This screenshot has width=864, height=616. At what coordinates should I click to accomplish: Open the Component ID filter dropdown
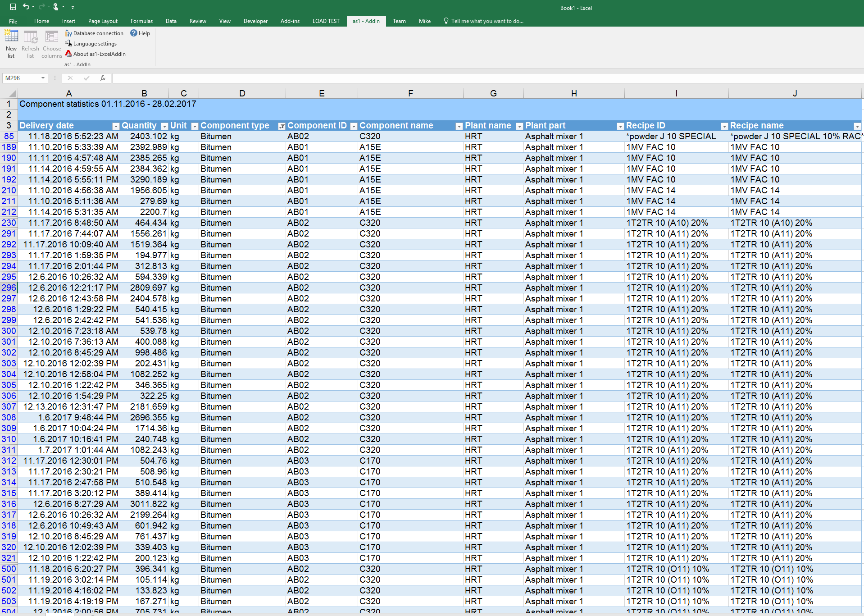[x=354, y=126]
